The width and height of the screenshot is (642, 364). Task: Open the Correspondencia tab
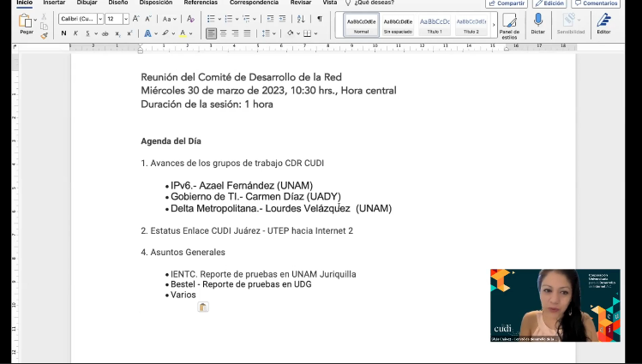tap(255, 3)
